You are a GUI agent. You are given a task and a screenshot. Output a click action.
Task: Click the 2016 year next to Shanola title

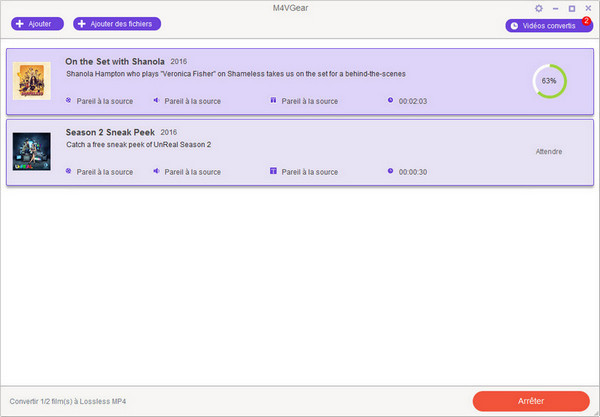click(x=179, y=62)
